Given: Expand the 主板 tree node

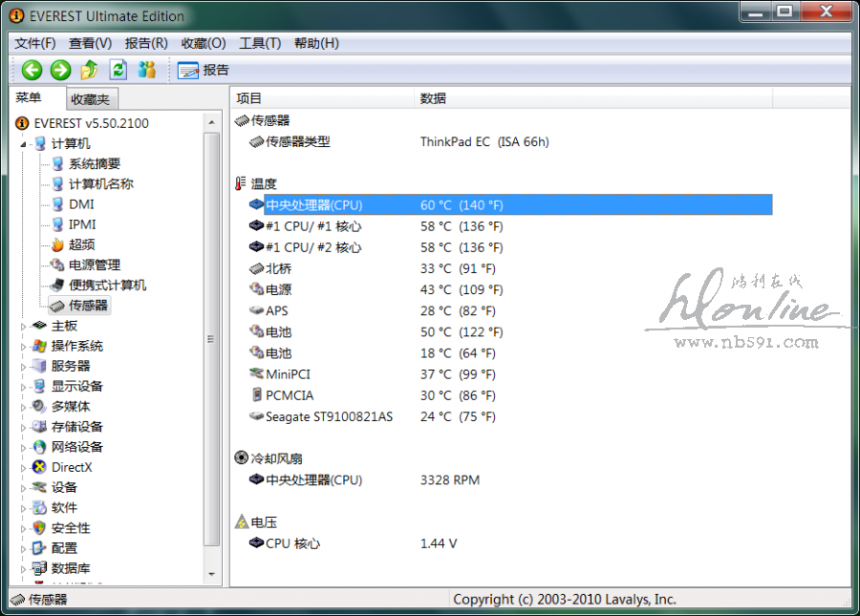Looking at the screenshot, I should pyautogui.click(x=23, y=327).
